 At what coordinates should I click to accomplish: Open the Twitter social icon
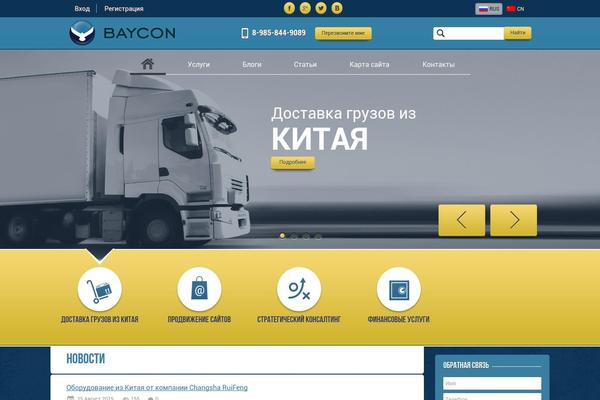pos(321,8)
